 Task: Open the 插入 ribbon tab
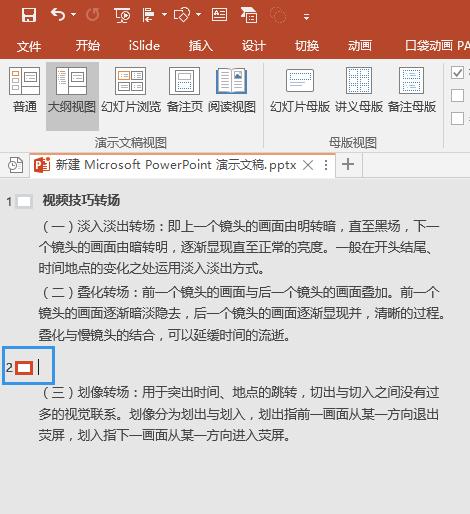[x=200, y=46]
